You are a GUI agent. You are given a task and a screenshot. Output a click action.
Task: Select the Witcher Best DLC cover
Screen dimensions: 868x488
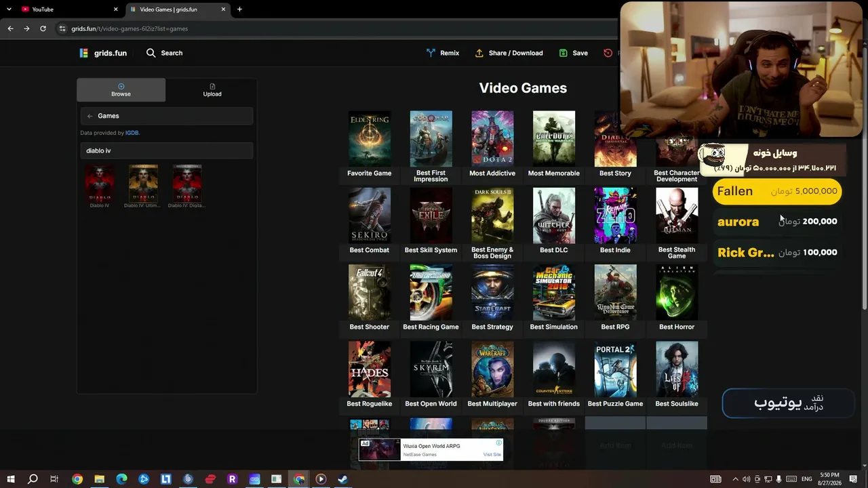(x=554, y=216)
